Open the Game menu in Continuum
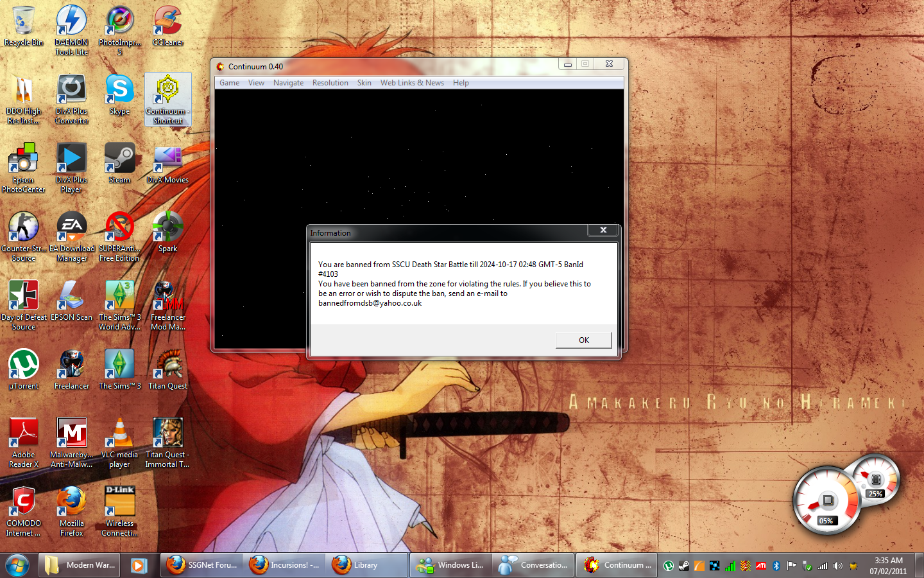The image size is (924, 578). 229,83
